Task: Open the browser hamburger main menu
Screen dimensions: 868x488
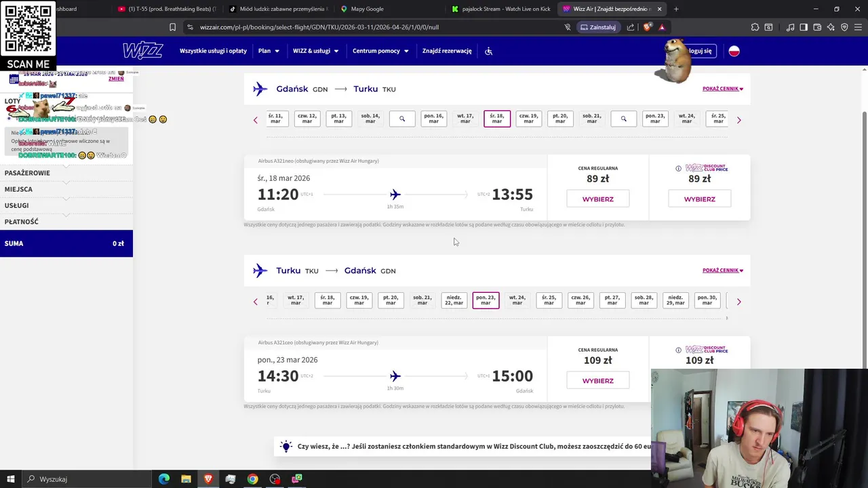Action: (858, 27)
